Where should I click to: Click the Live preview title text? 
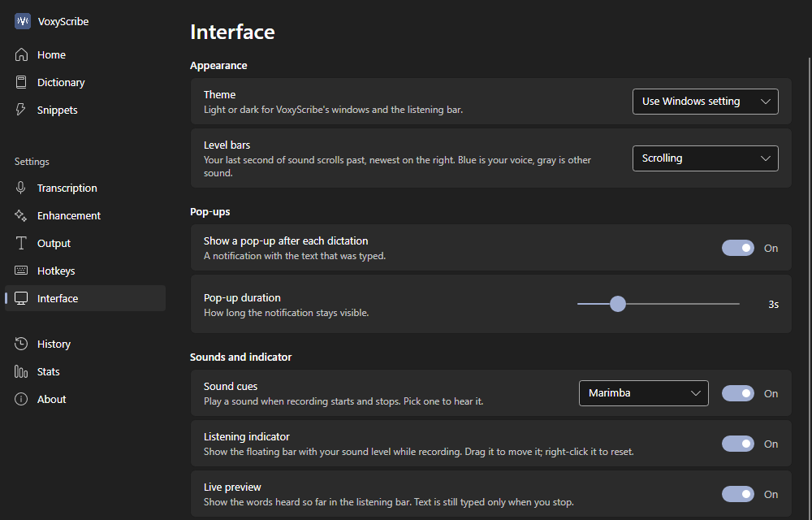click(x=232, y=487)
